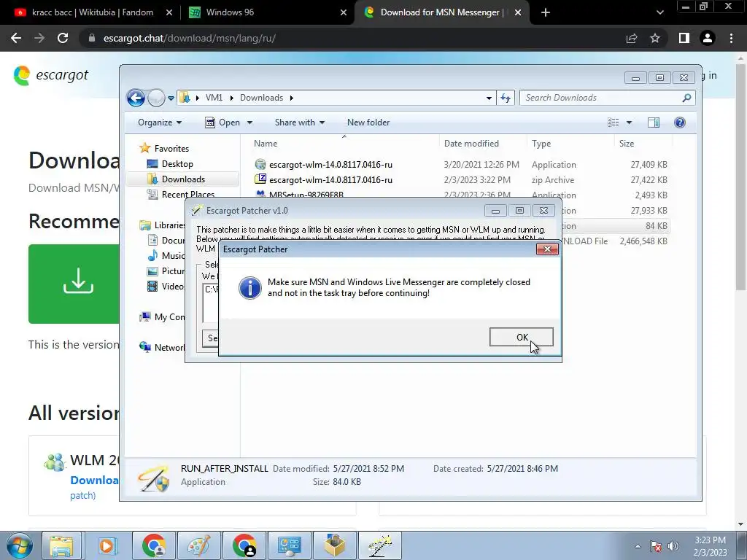Viewport: 747px width, 560px height.
Task: Sort files by Name column header
Action: pos(266,144)
